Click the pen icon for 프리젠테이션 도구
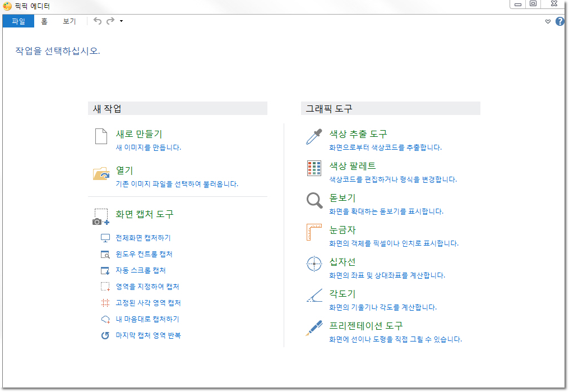The width and height of the screenshot is (569, 392). pos(314,328)
